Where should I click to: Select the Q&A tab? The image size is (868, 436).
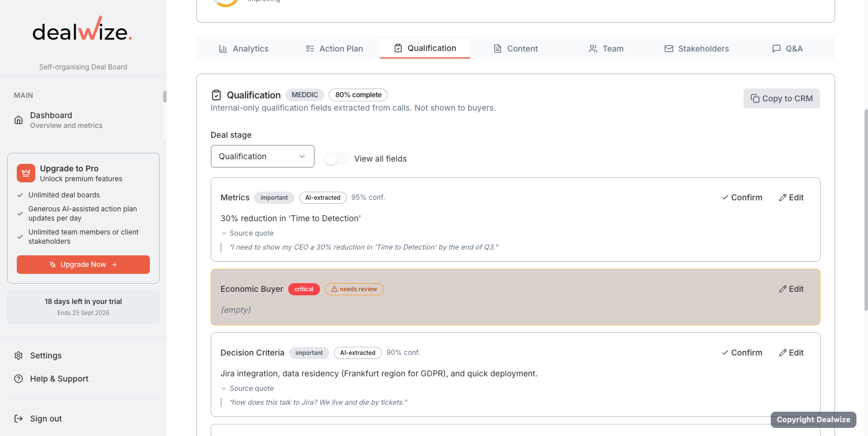(x=788, y=49)
